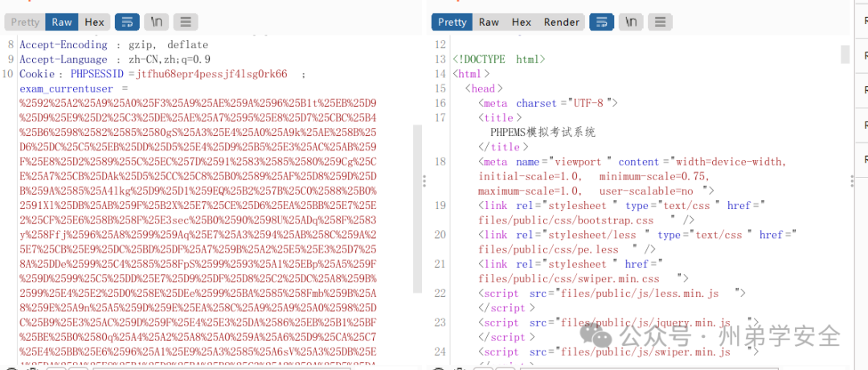
Task: Toggle show non-printable characters in request pane
Action: tap(156, 23)
